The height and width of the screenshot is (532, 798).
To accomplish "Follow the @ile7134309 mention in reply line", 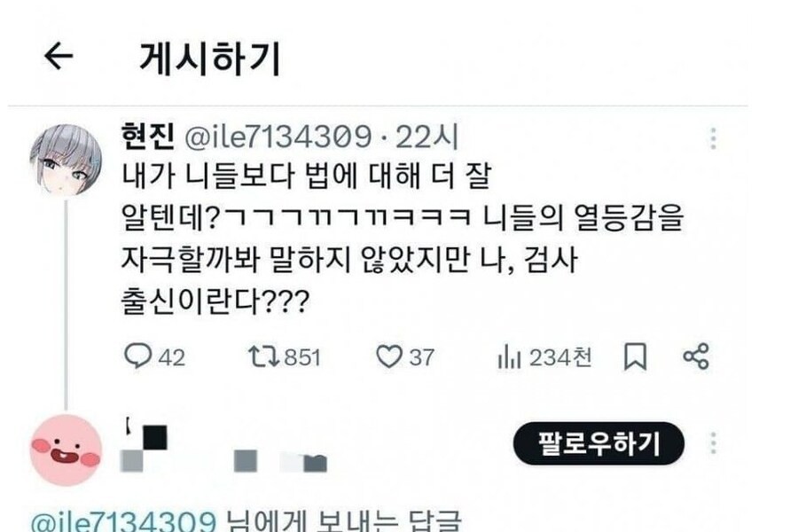I will click(x=123, y=520).
